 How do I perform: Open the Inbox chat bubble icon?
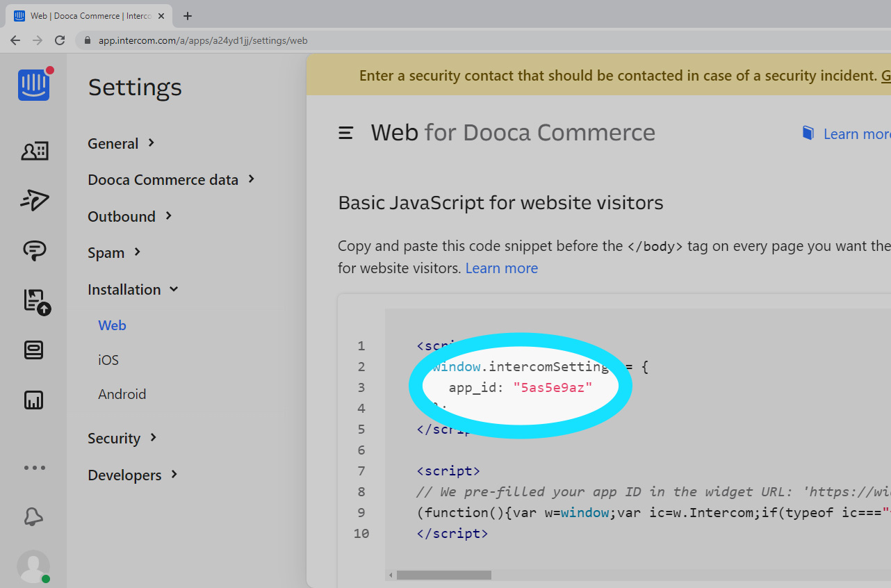coord(34,250)
